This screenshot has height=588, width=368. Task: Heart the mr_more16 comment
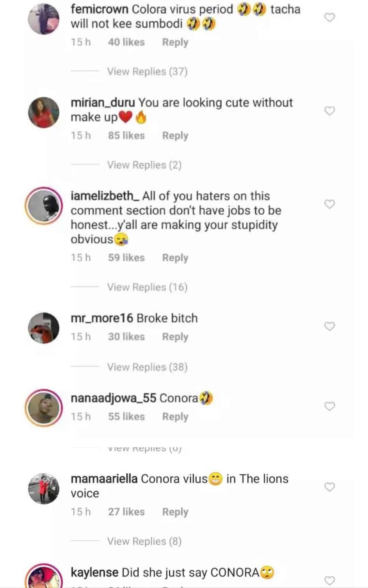pyautogui.click(x=329, y=326)
